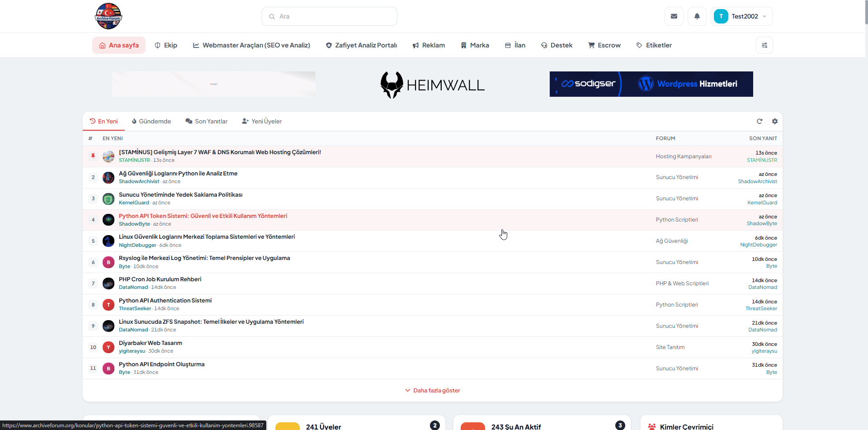868x430 pixels.
Task: Click the HEIMWALL banner
Action: coord(432,85)
